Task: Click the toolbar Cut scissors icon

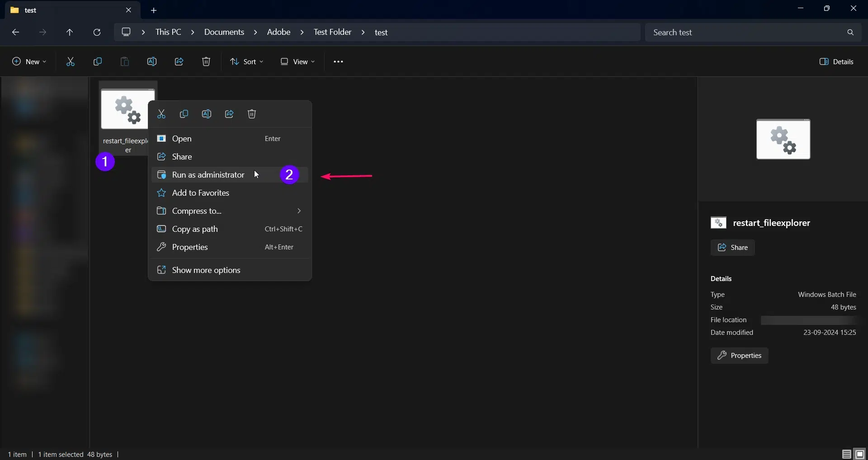Action: (71, 61)
